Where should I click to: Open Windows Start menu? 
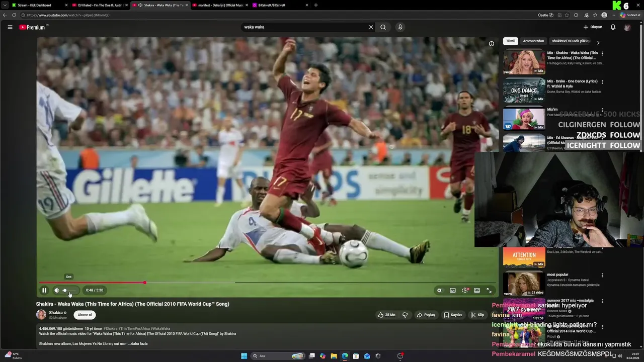[x=244, y=356]
